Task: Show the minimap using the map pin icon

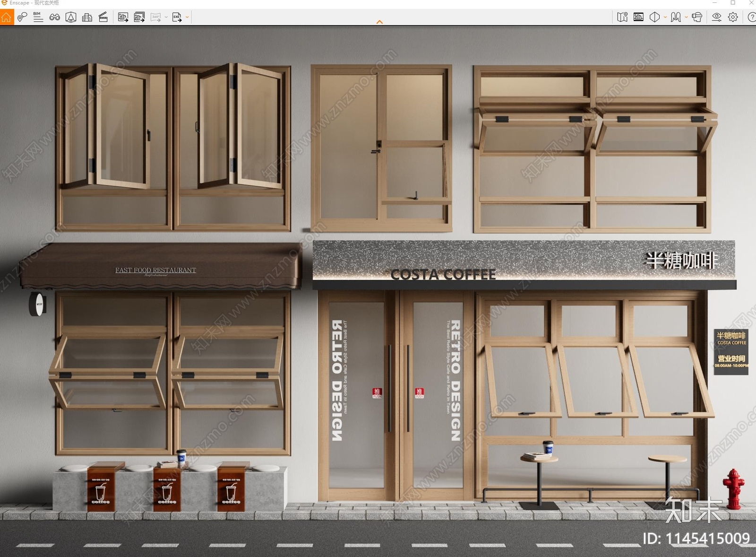Action: pos(622,17)
